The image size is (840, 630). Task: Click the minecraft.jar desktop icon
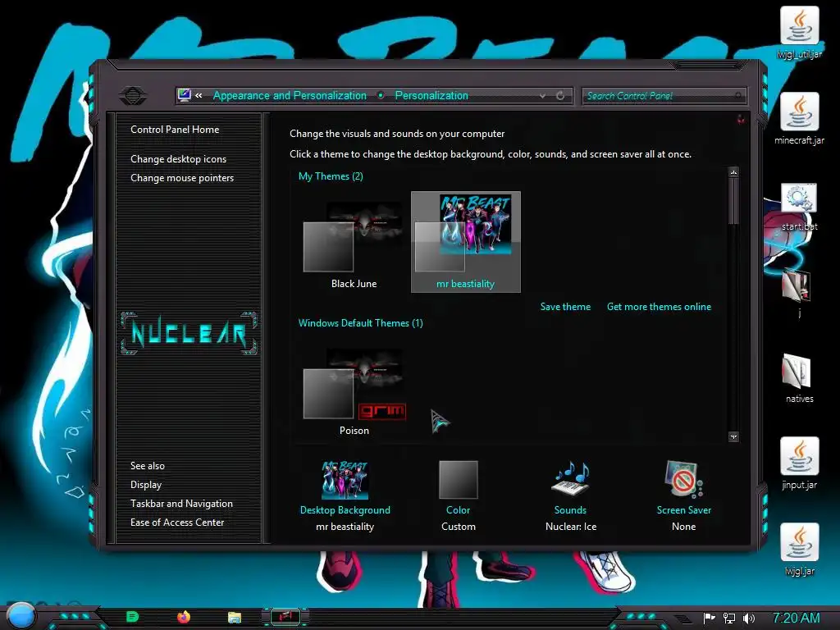[799, 118]
